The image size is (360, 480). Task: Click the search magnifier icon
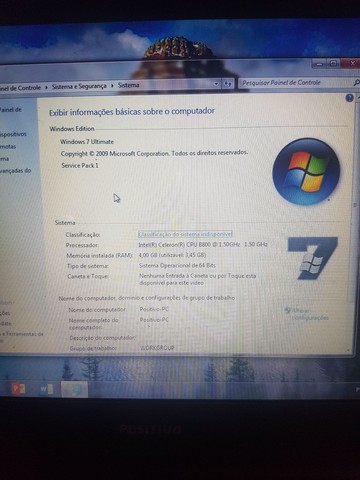[x=356, y=82]
